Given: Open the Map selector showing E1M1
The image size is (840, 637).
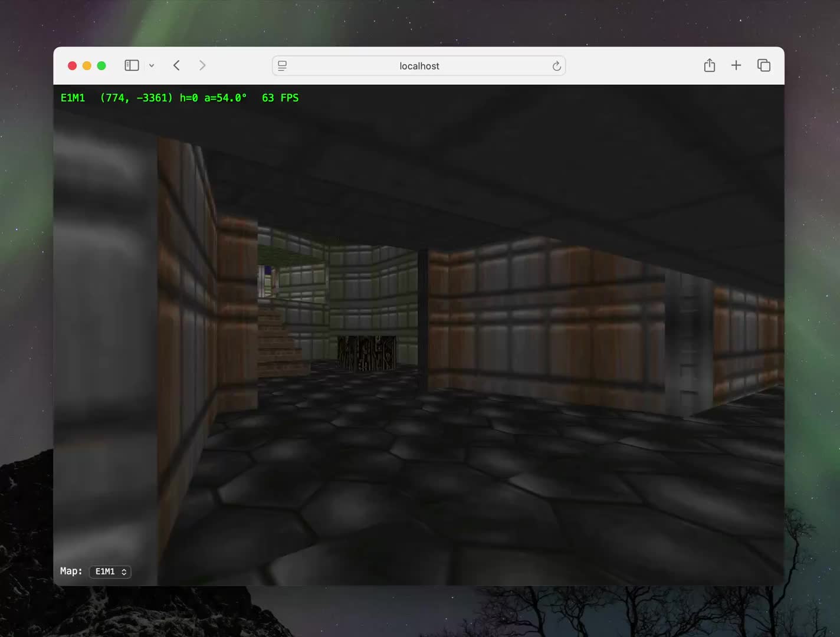Looking at the screenshot, I should click(x=110, y=572).
